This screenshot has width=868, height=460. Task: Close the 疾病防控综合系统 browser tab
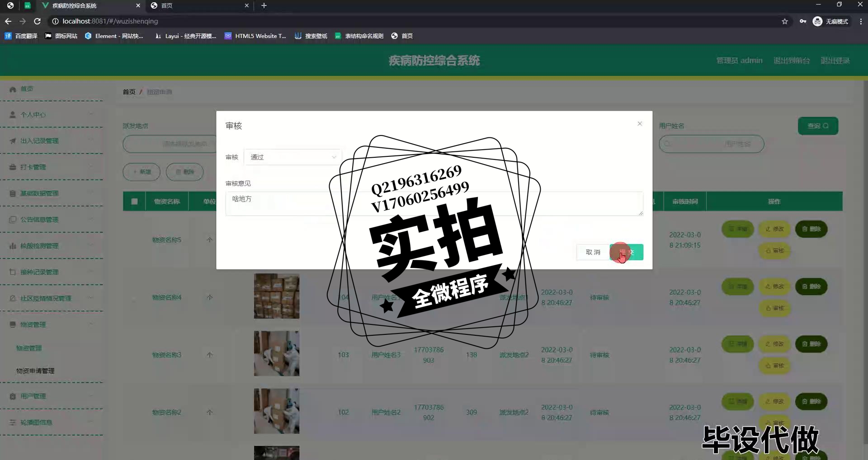[x=138, y=5]
